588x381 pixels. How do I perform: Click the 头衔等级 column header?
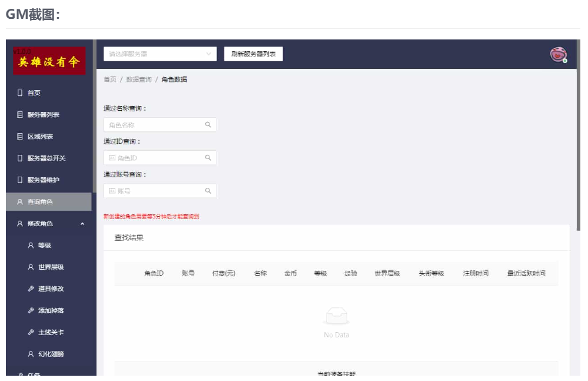[x=431, y=273]
